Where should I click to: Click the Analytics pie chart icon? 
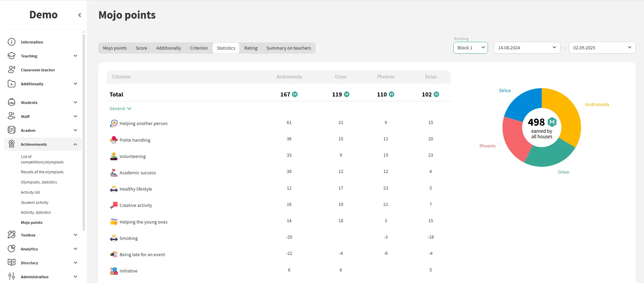(x=12, y=249)
